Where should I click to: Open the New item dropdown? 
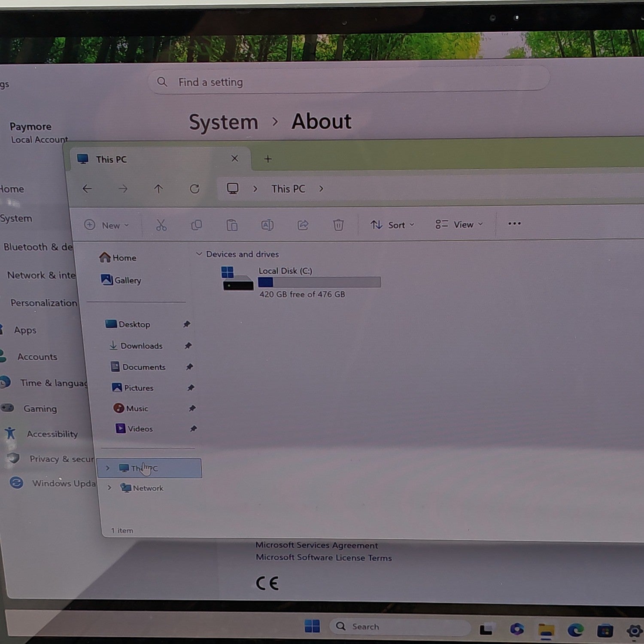[106, 225]
